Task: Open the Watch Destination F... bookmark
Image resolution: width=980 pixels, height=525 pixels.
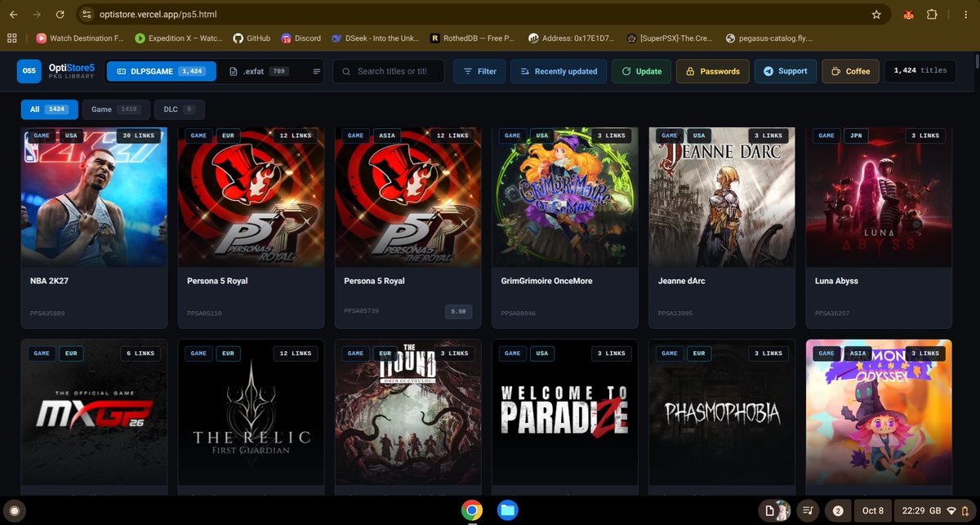Action: [x=80, y=38]
